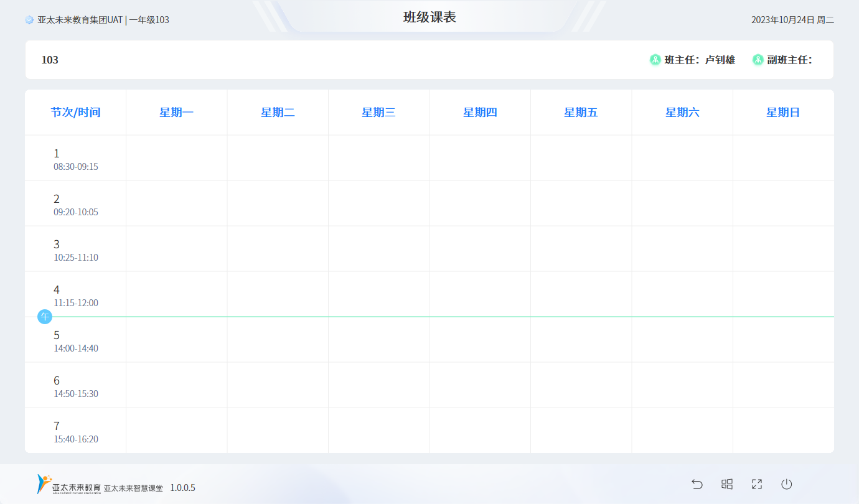The width and height of the screenshot is (859, 504).
Task: Select the 星期一 column header
Action: click(177, 113)
